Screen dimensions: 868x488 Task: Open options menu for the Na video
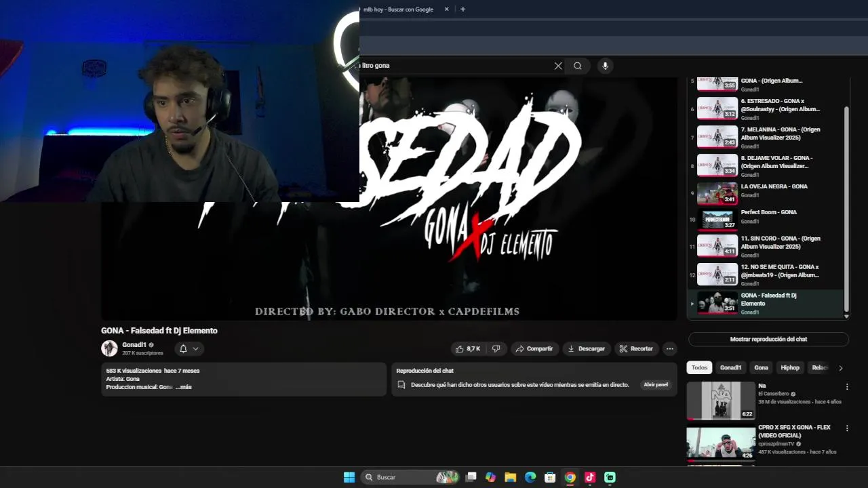(x=846, y=387)
